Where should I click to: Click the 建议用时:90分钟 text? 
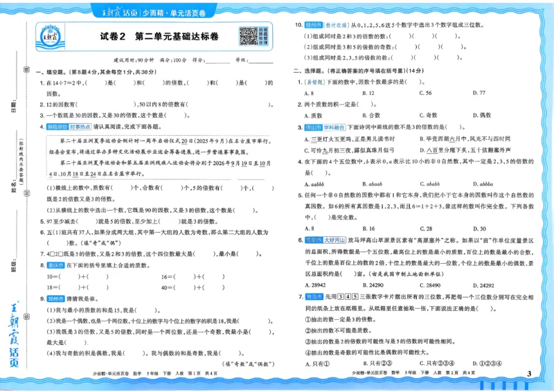pos(134,60)
